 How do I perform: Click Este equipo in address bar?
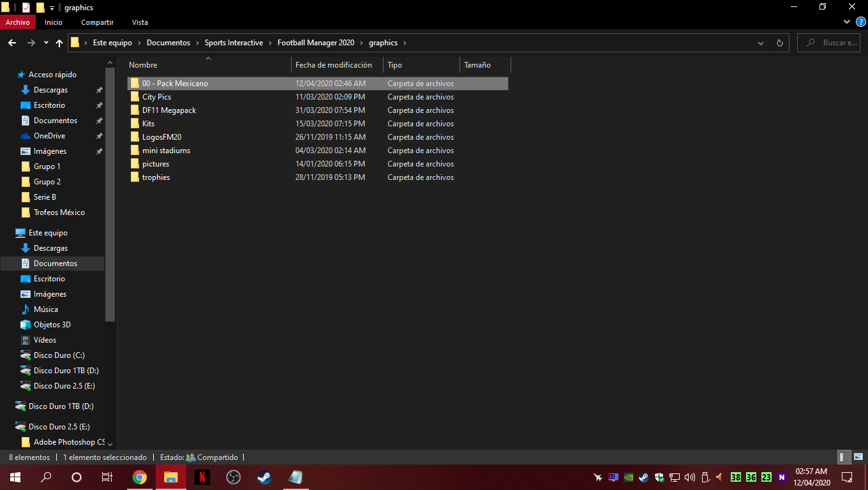pos(112,43)
